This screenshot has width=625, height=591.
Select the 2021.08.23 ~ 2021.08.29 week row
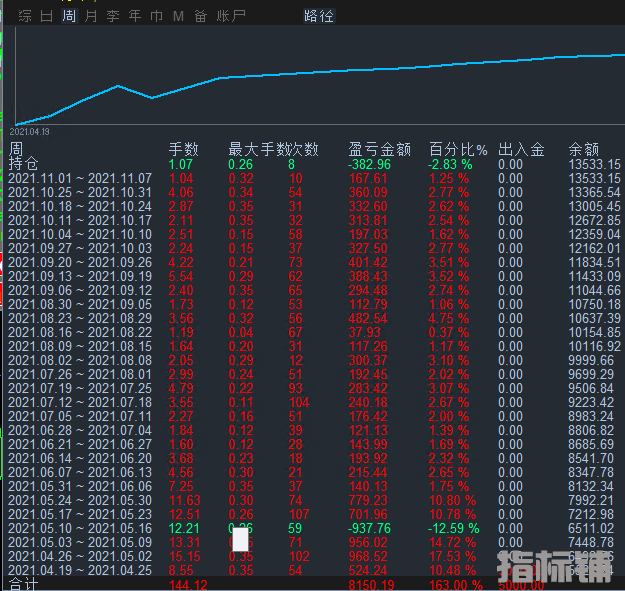pos(314,318)
